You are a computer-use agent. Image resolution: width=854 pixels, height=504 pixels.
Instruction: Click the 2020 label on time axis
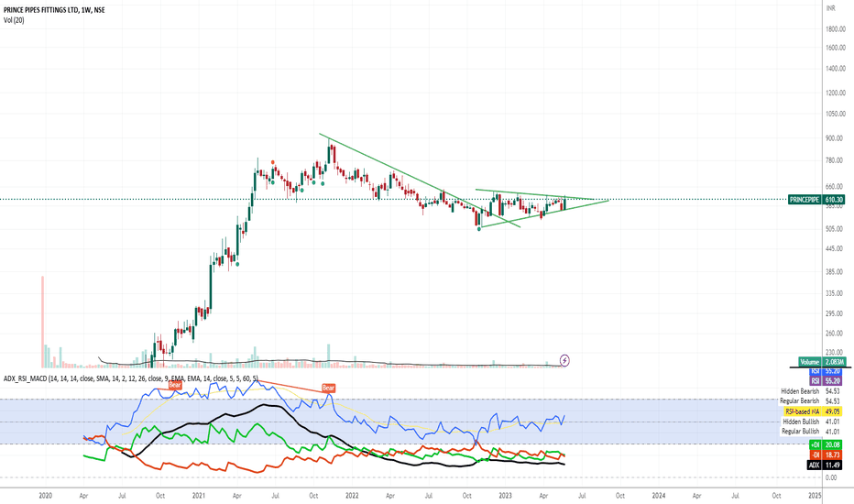pyautogui.click(x=46, y=496)
